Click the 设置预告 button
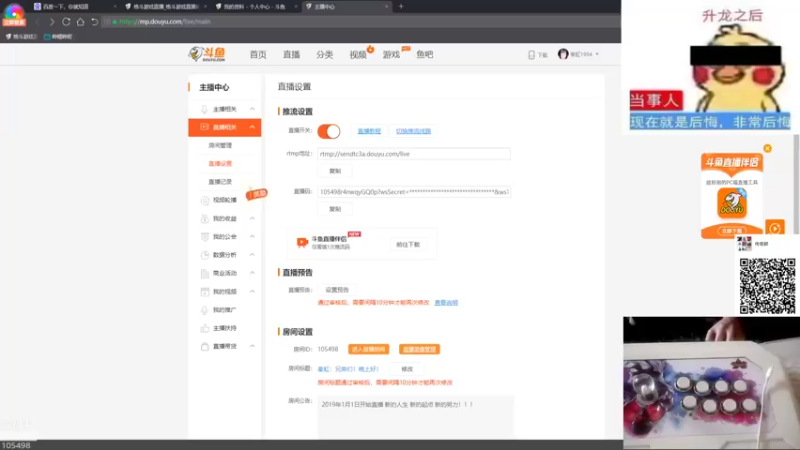The width and height of the screenshot is (800, 450). point(337,290)
